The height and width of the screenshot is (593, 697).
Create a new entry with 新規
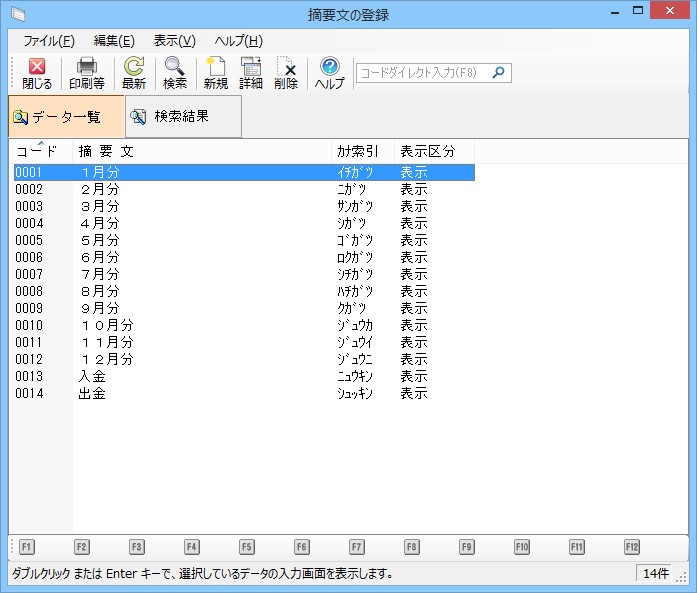(x=216, y=73)
